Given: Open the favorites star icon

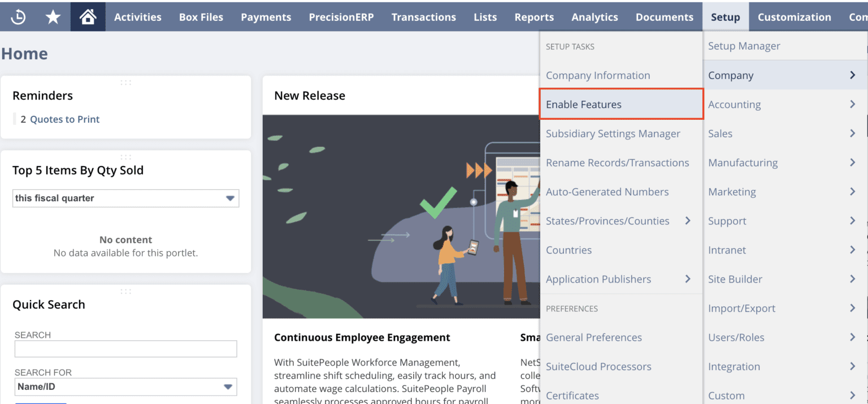Looking at the screenshot, I should pos(53,16).
